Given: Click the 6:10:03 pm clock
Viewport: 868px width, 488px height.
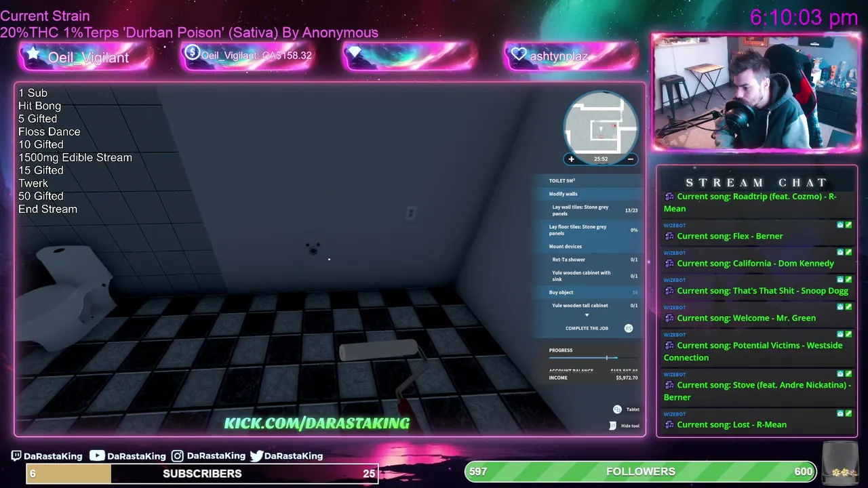Looking at the screenshot, I should 804,17.
